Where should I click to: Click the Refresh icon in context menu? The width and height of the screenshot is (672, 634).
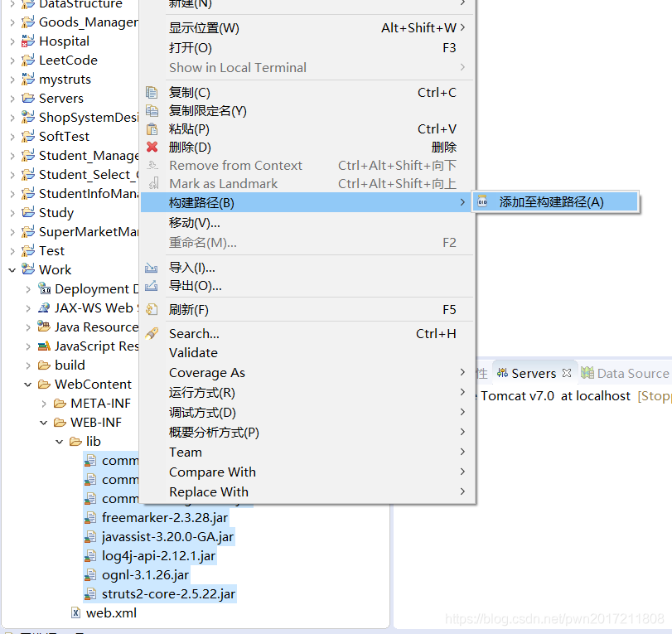click(x=152, y=309)
